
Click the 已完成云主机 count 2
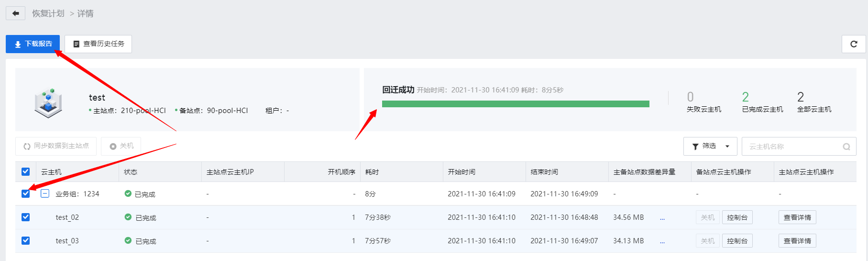click(x=745, y=97)
